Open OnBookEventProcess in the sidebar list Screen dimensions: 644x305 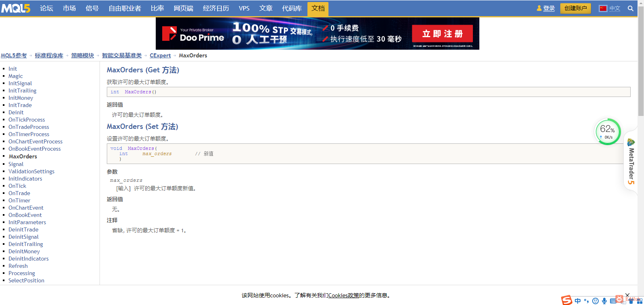point(34,149)
